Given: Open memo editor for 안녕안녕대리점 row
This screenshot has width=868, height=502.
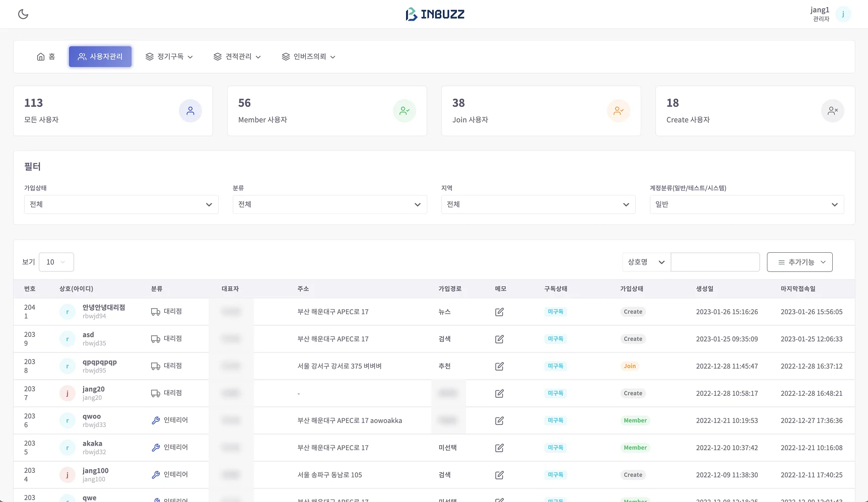Looking at the screenshot, I should 499,312.
